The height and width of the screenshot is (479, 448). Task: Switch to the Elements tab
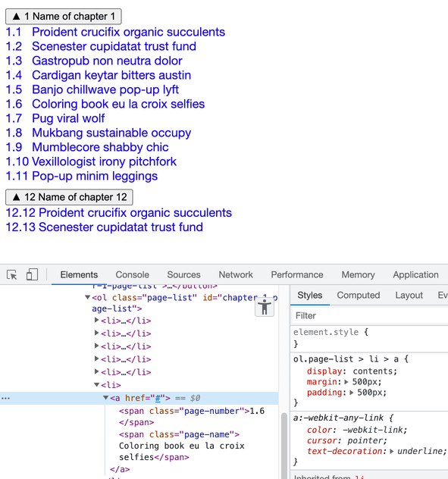(x=79, y=274)
